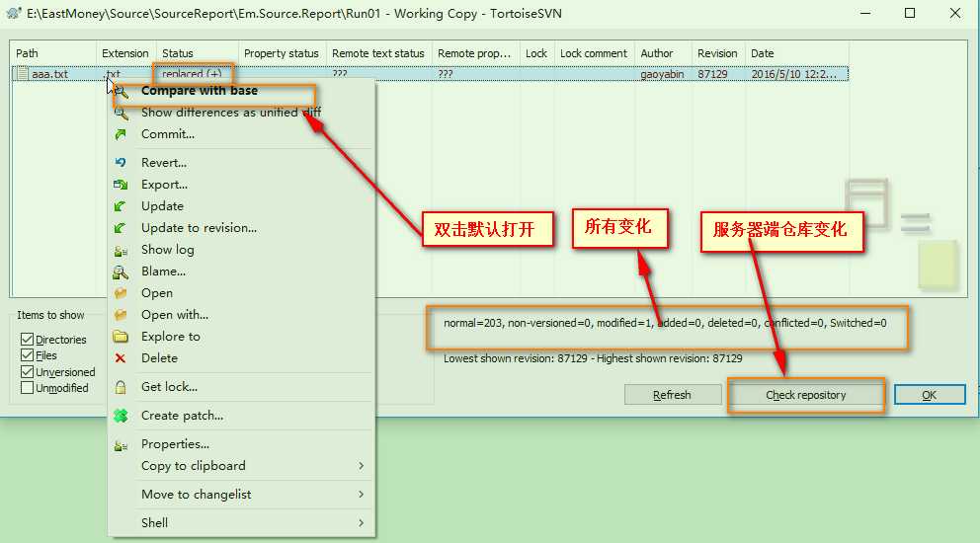Open the Shell submenu

pos(242,522)
